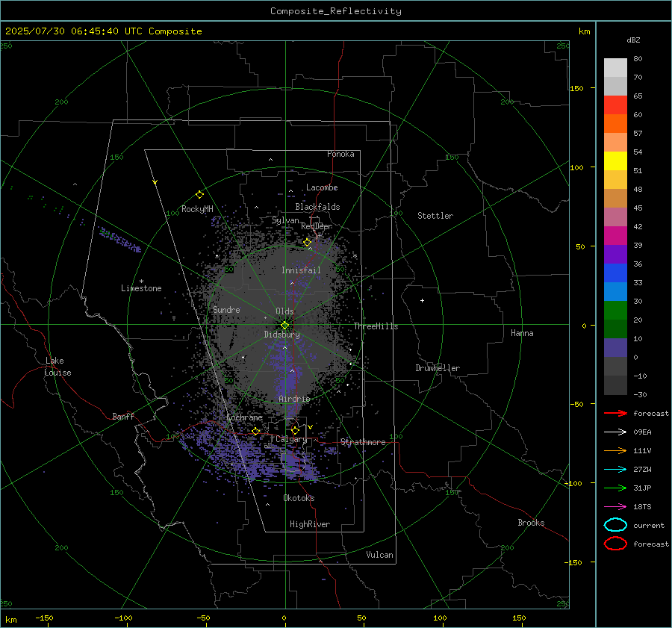Click yellow diamond marker below Cochrane label

click(x=255, y=431)
